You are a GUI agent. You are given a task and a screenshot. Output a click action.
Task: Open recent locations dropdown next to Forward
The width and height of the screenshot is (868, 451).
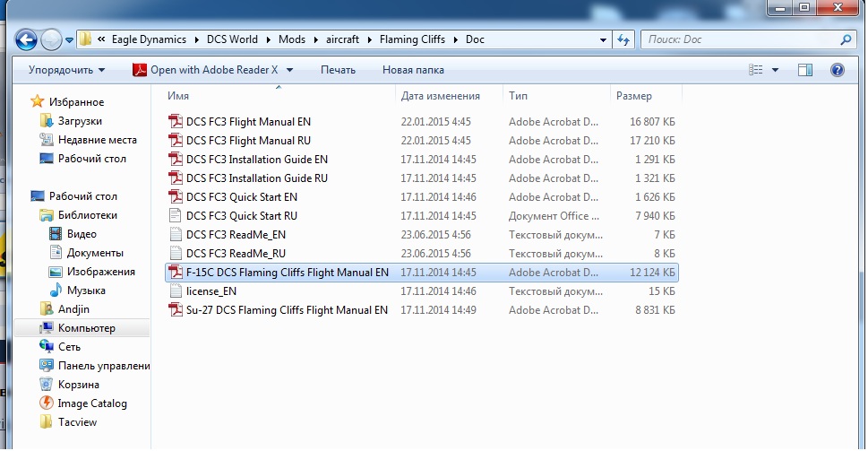pyautogui.click(x=69, y=39)
